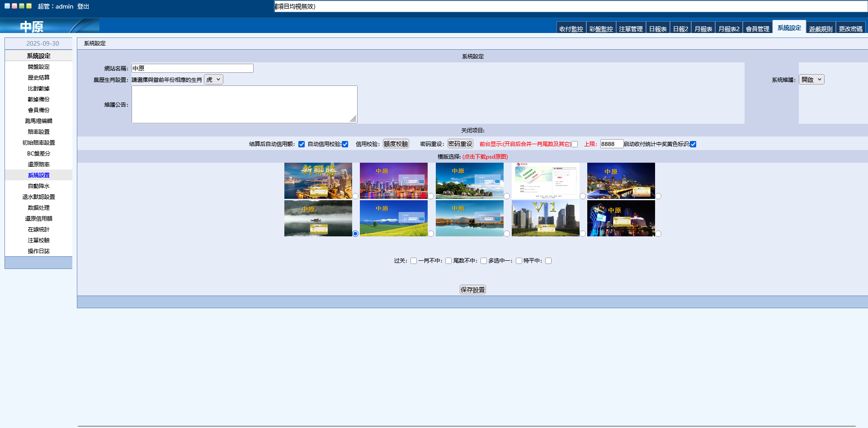Click the misty lake boat template image
868x428 pixels.
point(318,218)
